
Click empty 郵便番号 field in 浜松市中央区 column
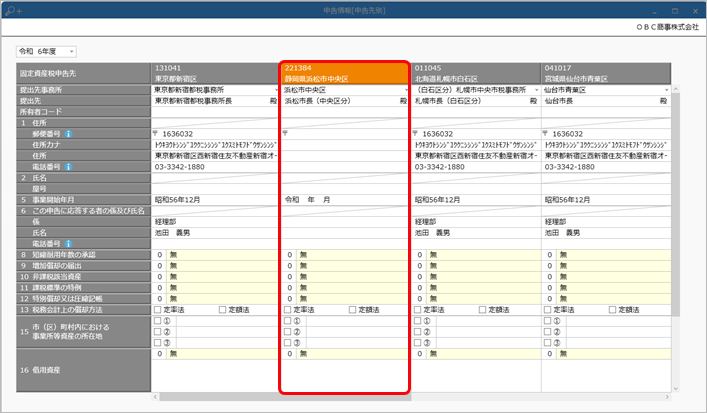pos(348,134)
